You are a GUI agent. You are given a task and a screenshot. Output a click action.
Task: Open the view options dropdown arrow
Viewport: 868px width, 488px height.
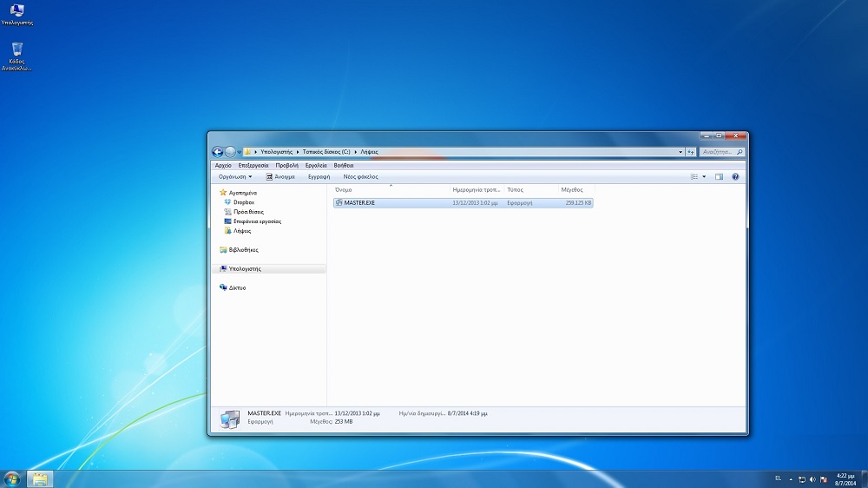(704, 176)
